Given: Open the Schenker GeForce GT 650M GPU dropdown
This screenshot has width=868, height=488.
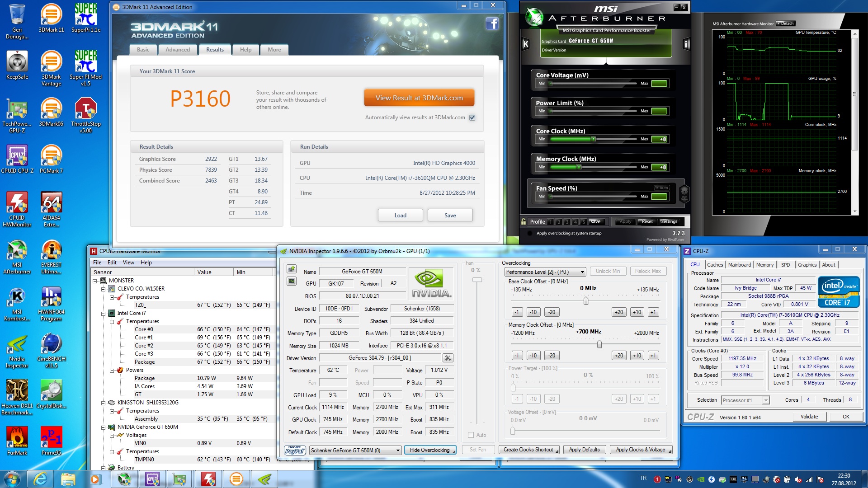Looking at the screenshot, I should [x=355, y=450].
